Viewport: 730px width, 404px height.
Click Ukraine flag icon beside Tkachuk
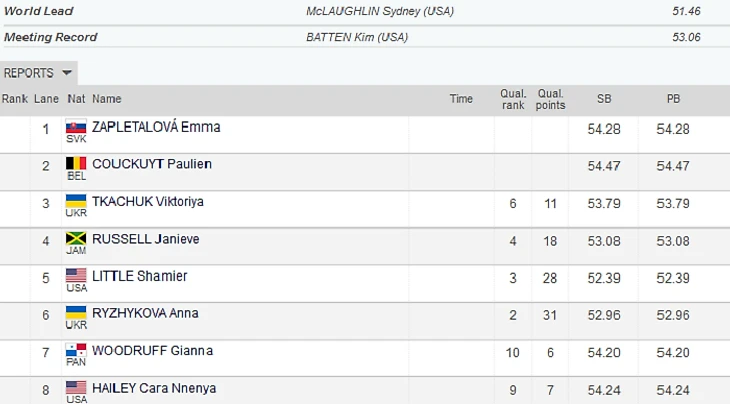pyautogui.click(x=76, y=201)
